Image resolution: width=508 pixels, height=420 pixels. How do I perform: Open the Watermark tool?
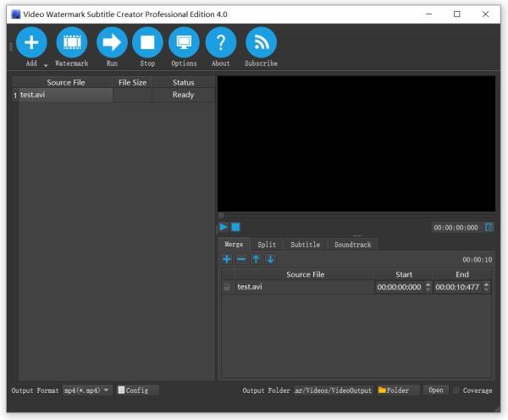(x=71, y=42)
